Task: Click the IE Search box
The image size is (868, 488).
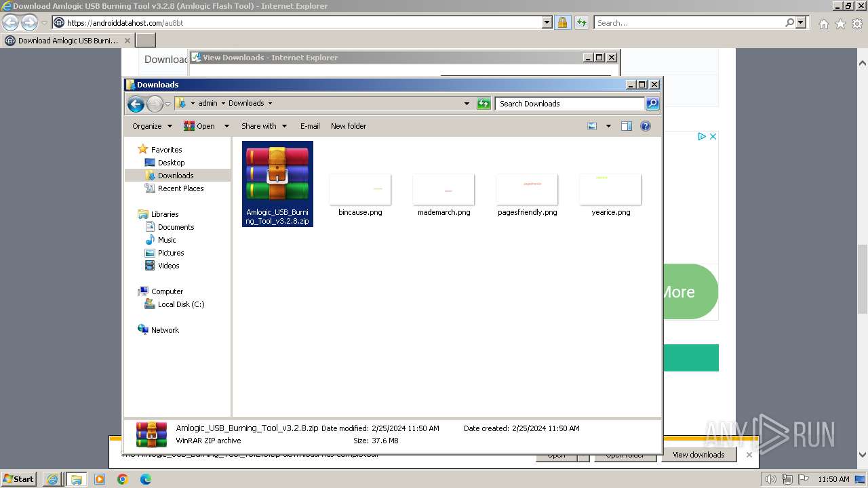Action: coord(688,22)
